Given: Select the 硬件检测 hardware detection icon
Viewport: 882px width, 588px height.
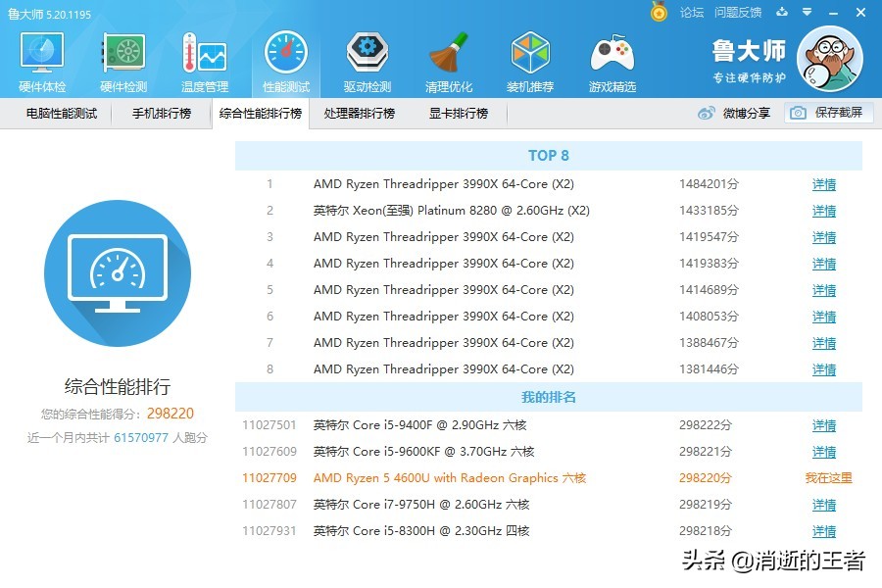Looking at the screenshot, I should pyautogui.click(x=122, y=59).
